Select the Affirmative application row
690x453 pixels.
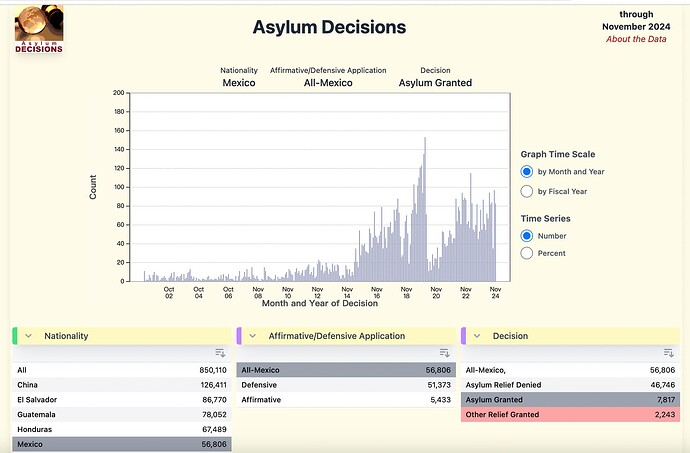coord(346,400)
